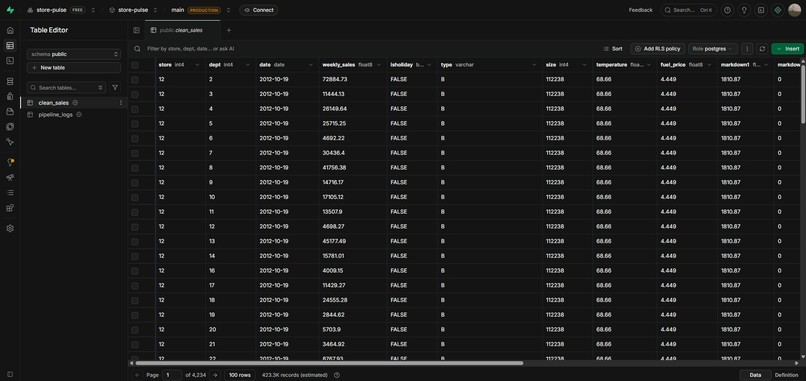
Task: Click the Add RLS policy button
Action: coord(657,49)
